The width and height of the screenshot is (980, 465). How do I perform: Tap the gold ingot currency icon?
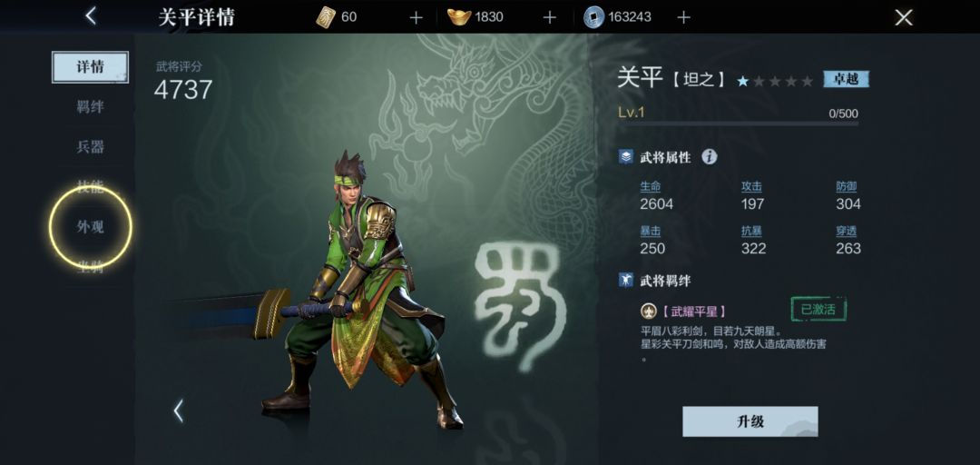pyautogui.click(x=459, y=17)
